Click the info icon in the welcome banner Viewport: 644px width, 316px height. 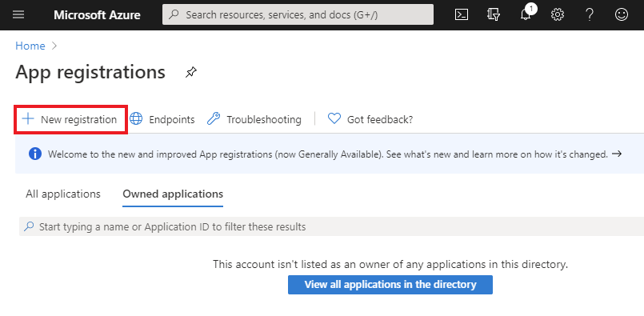(x=35, y=154)
